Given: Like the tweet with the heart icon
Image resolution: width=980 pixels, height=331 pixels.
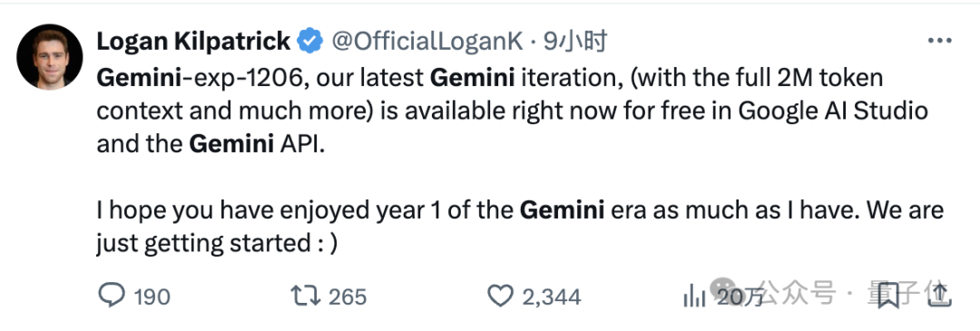Looking at the screenshot, I should pyautogui.click(x=500, y=296).
